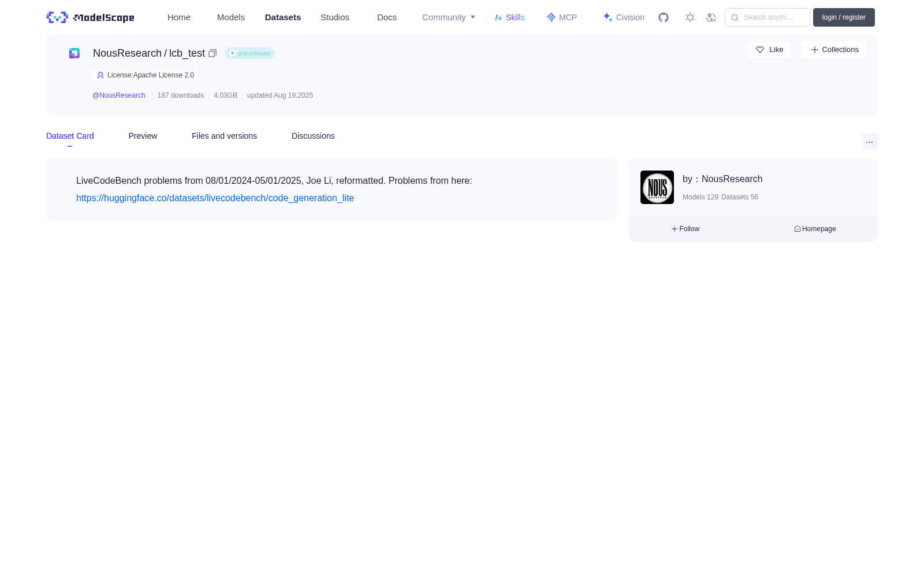Select the Dataset Card tab
Screen dimensions: 924x578
point(70,136)
